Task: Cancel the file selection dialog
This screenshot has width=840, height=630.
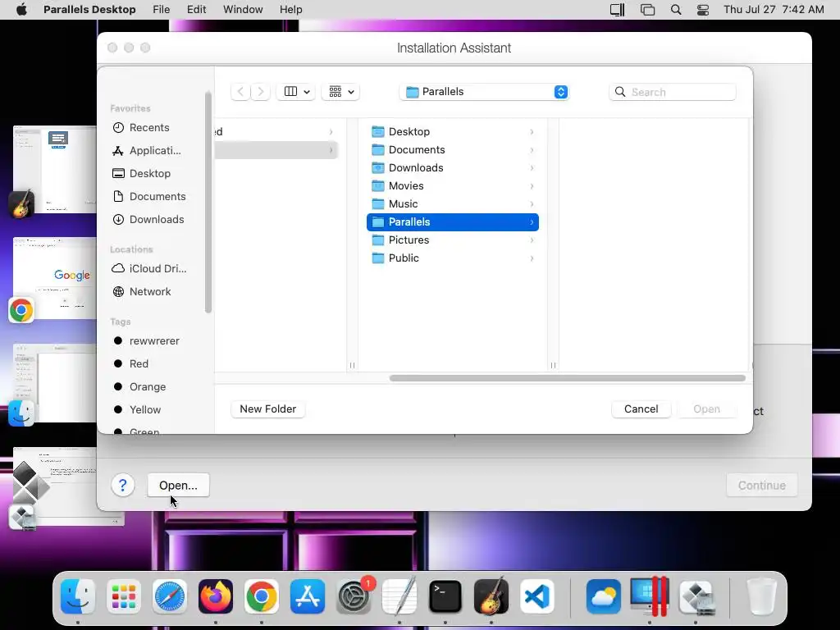Action: pos(641,409)
